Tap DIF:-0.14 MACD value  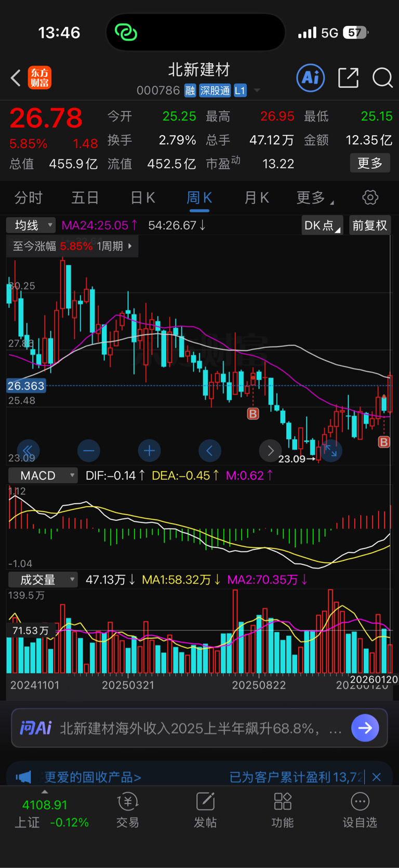[x=115, y=476]
